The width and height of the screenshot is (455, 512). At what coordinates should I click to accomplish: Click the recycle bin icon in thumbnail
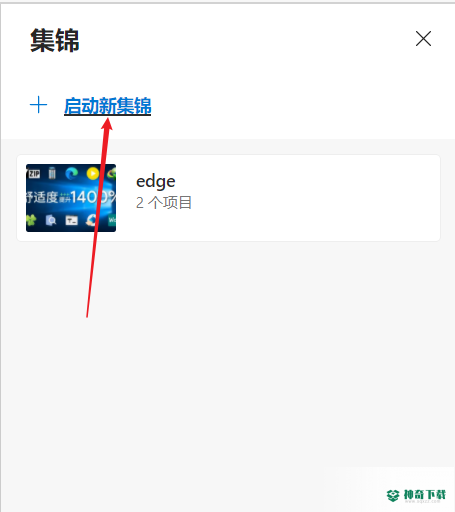(52, 173)
